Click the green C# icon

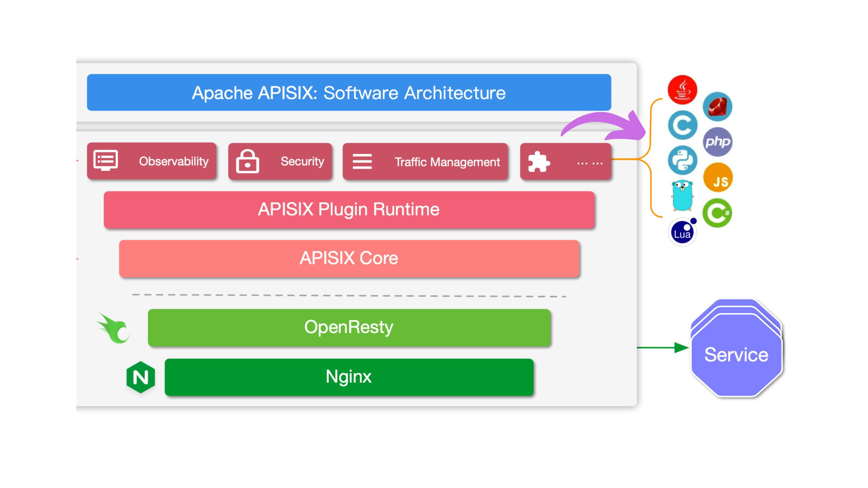[x=717, y=213]
